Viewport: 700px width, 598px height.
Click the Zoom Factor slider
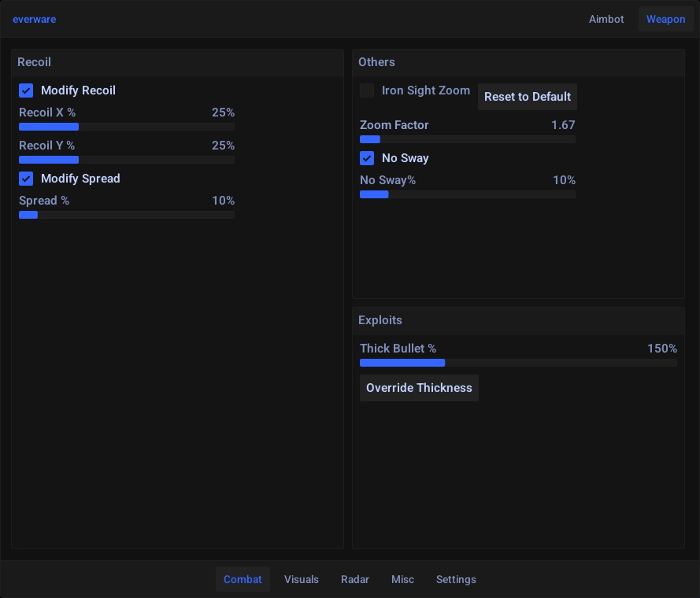coord(467,139)
